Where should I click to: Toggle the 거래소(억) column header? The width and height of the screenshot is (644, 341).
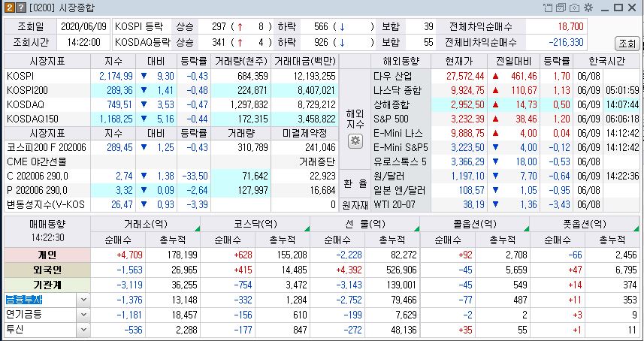pyautogui.click(x=145, y=225)
